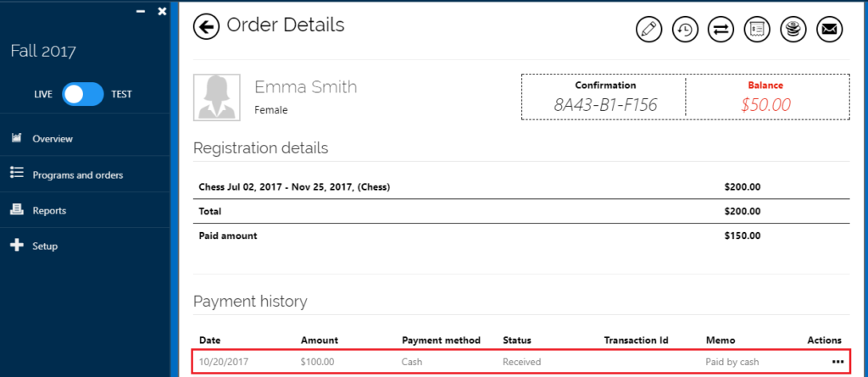
Task: Click the Amount column header
Action: pyautogui.click(x=319, y=340)
